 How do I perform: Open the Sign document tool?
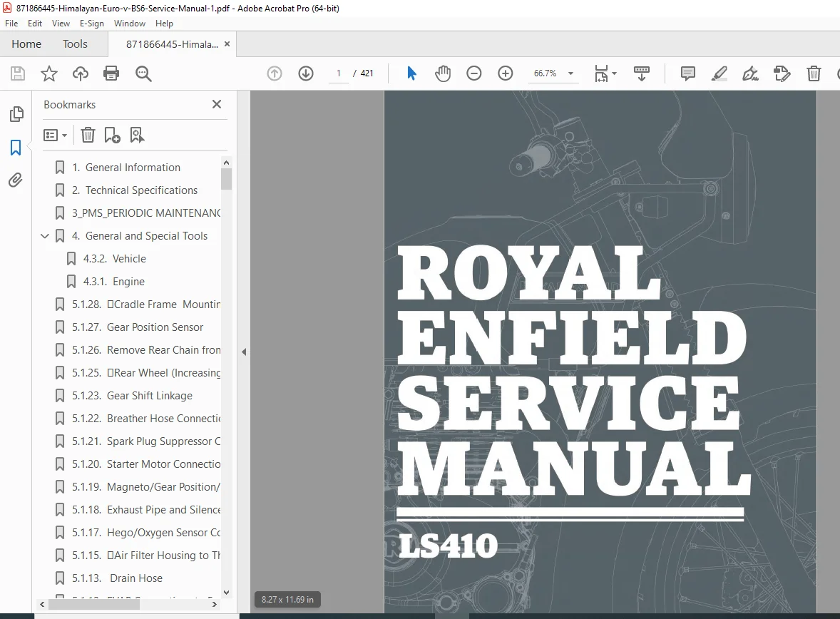point(751,73)
